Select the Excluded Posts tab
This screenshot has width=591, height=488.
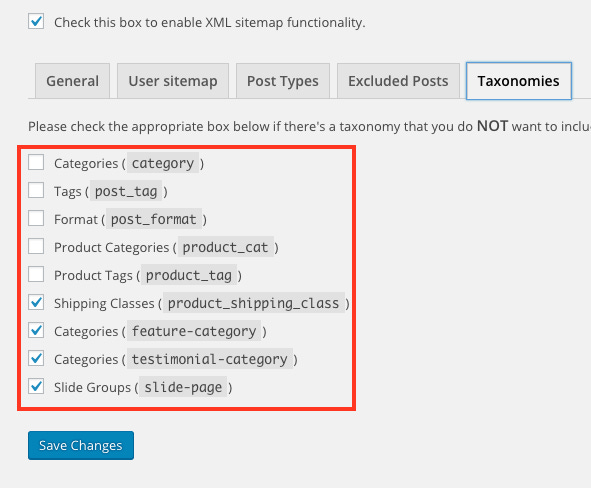[398, 81]
